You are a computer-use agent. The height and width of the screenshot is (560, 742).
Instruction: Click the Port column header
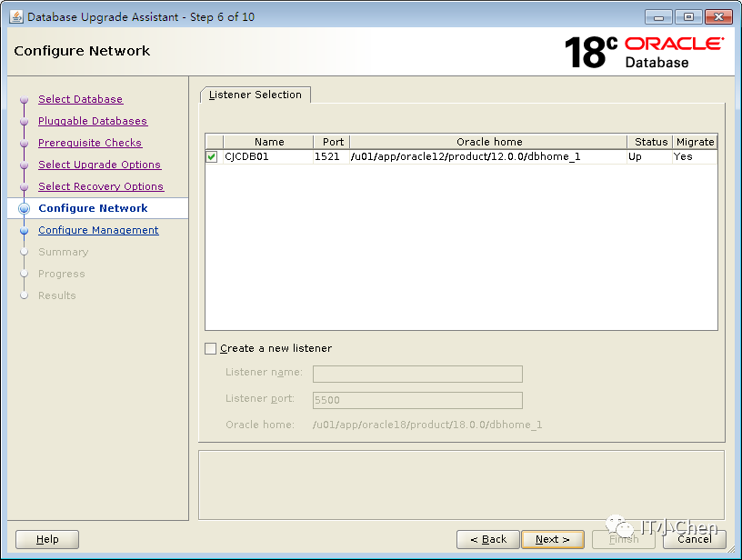[332, 142]
